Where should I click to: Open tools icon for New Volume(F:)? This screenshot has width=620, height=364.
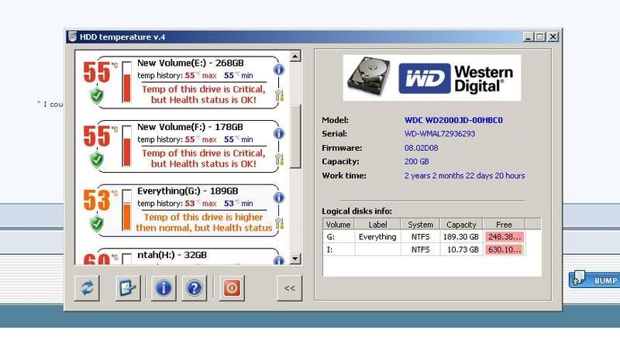pyautogui.click(x=278, y=159)
